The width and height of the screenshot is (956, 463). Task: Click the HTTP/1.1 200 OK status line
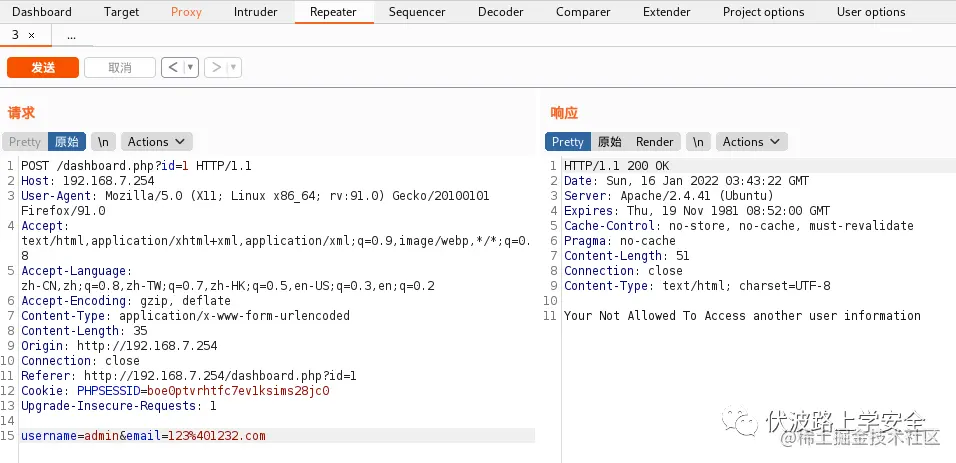coord(616,166)
